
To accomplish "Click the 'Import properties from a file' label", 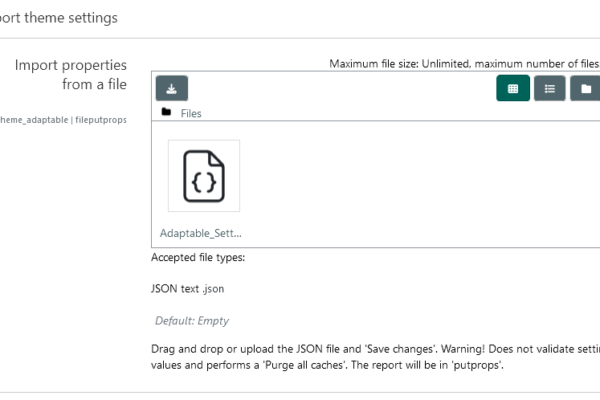I will [x=71, y=75].
